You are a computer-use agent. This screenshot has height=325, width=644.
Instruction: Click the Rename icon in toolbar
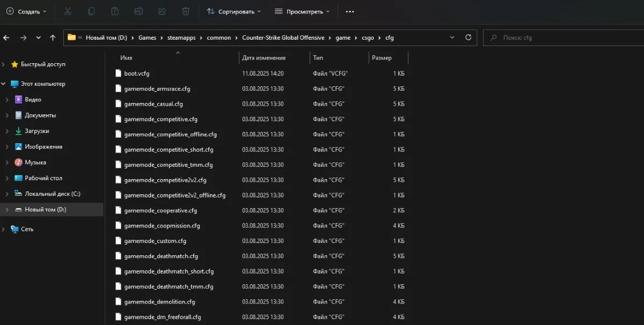coord(138,11)
